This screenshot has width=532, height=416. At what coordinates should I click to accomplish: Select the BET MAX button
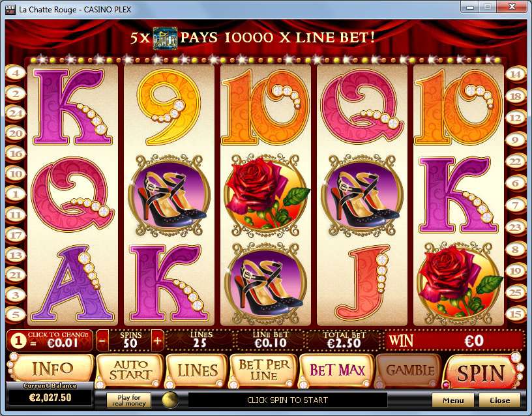pyautogui.click(x=337, y=370)
